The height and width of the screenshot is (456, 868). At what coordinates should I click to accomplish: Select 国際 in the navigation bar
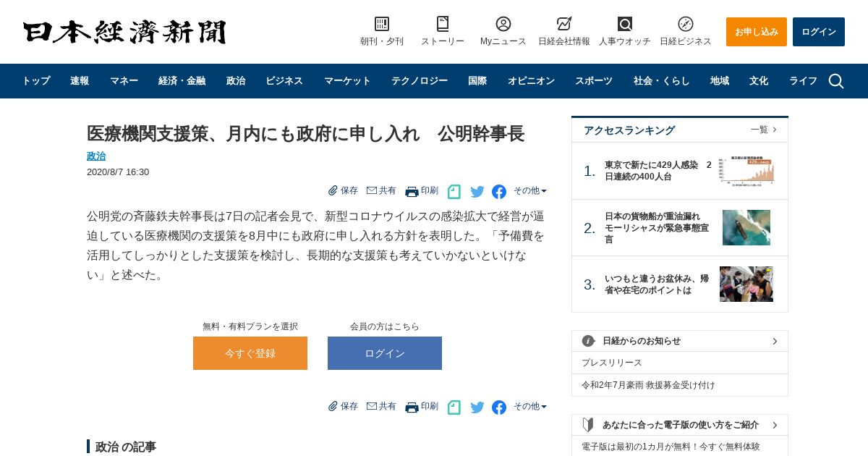pos(477,81)
